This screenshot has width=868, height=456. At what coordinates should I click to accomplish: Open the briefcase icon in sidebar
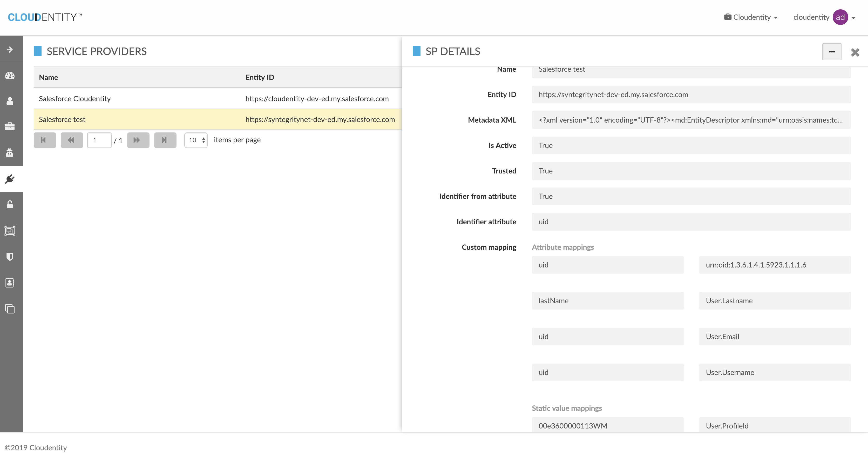[10, 127]
